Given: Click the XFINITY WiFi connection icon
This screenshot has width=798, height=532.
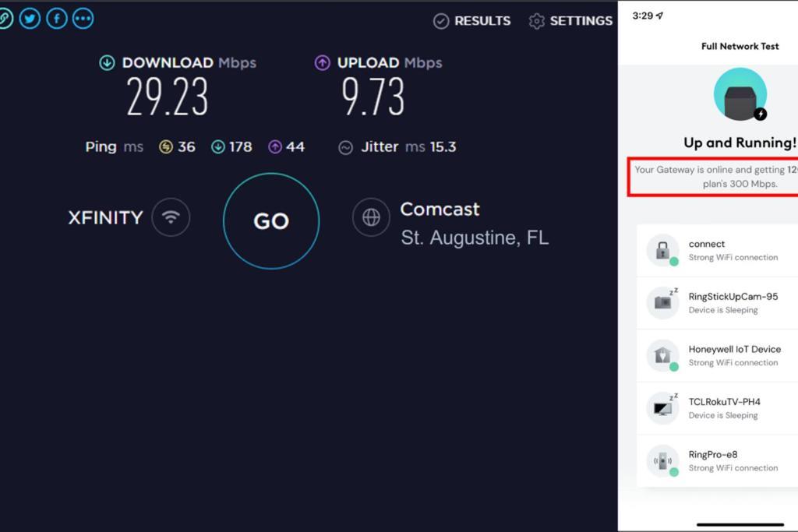Looking at the screenshot, I should tap(171, 217).
